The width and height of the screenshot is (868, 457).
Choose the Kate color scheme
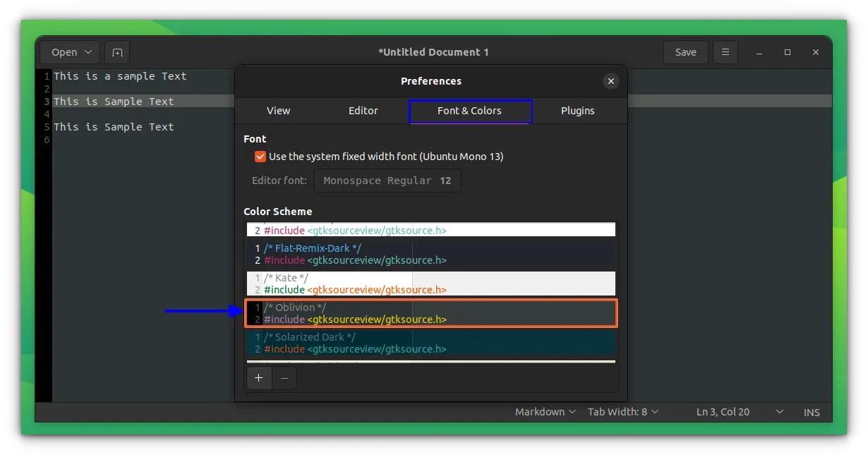pos(431,284)
